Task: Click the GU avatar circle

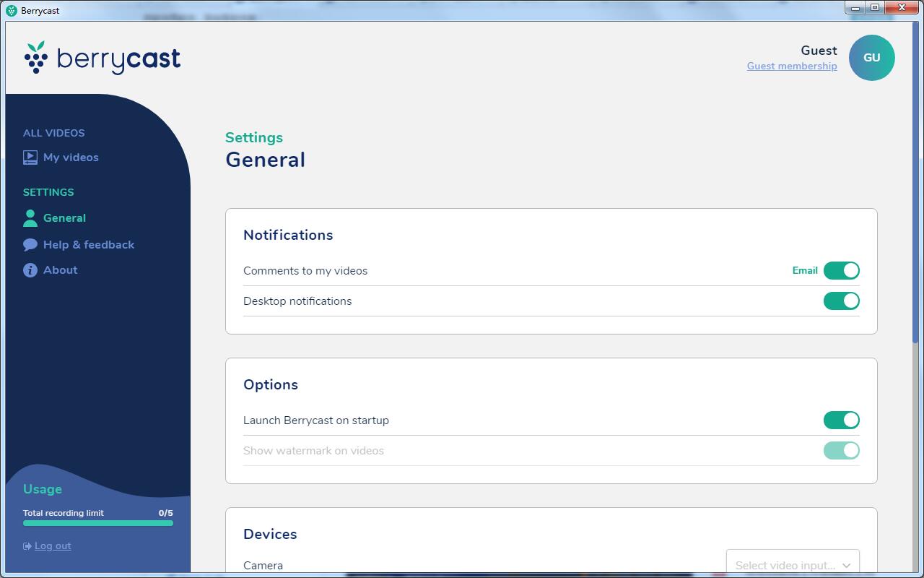Action: [871, 58]
